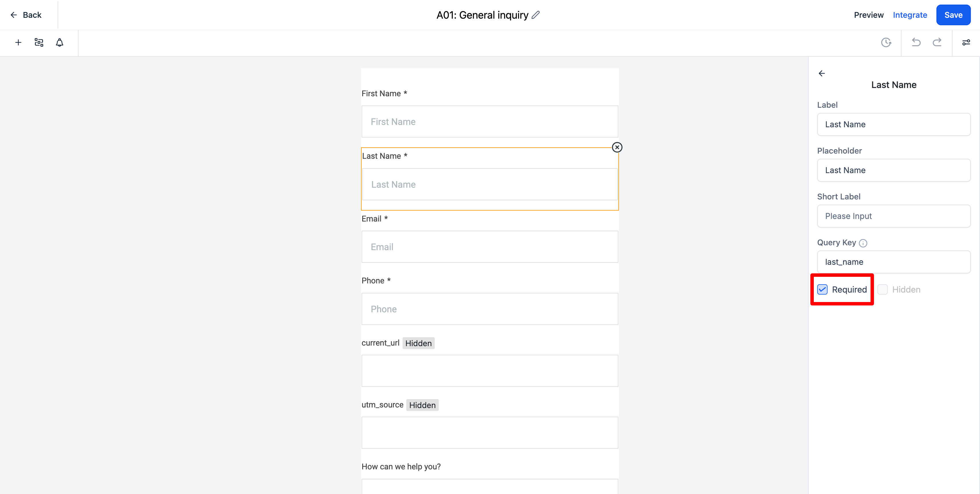This screenshot has height=494, width=980.
Task: Enable the Hidden checkbox
Action: (882, 289)
